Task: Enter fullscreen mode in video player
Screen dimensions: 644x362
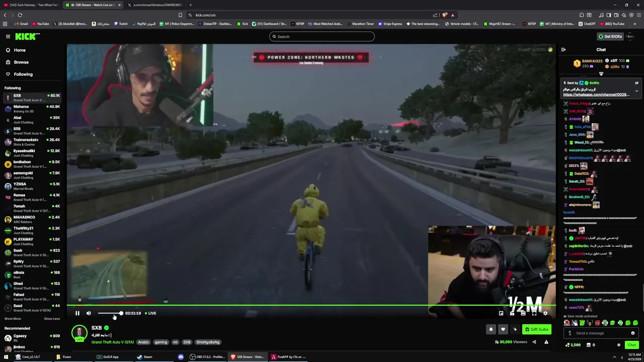Action: [x=534, y=313]
